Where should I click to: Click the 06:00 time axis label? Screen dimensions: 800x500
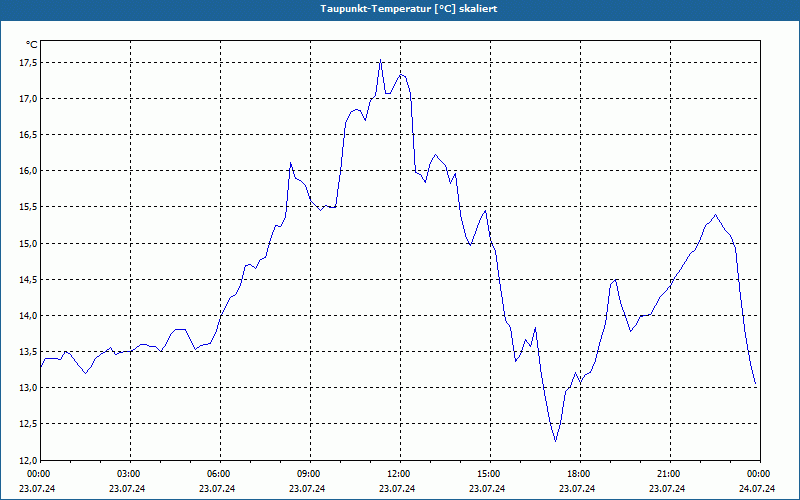(x=218, y=474)
